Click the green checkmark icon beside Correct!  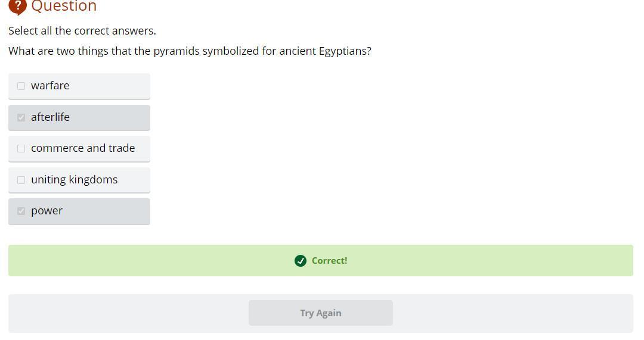[301, 261]
